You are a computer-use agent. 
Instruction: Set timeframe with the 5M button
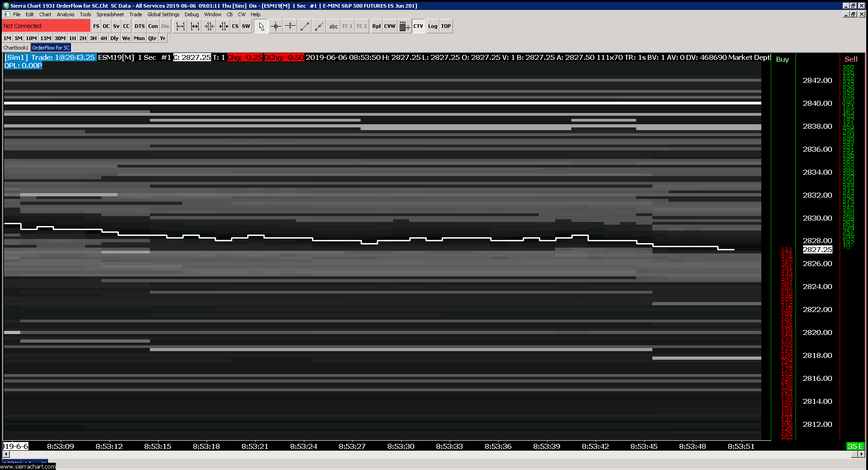coord(18,38)
